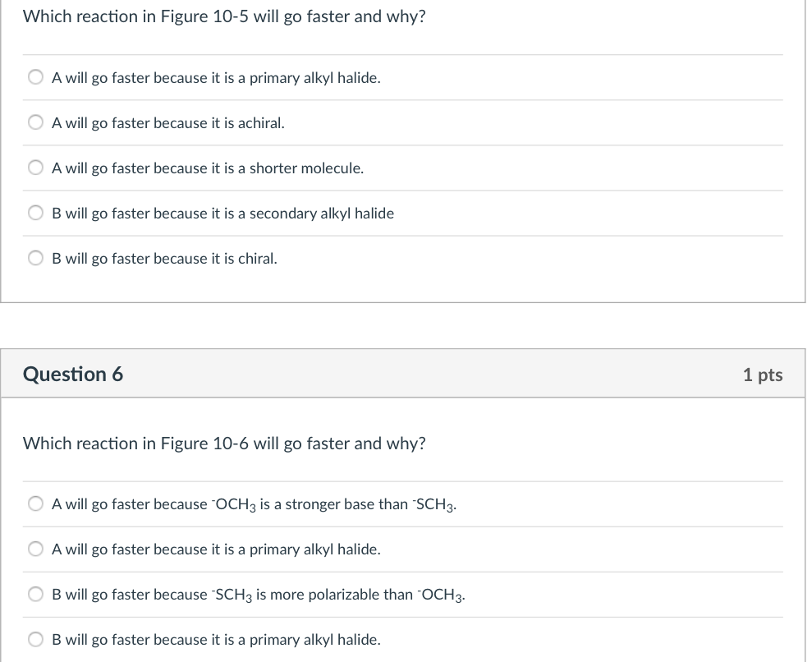Click answer text 'A will go faster because it is a shorter molecule.'
The height and width of the screenshot is (662, 812).
pos(208,168)
